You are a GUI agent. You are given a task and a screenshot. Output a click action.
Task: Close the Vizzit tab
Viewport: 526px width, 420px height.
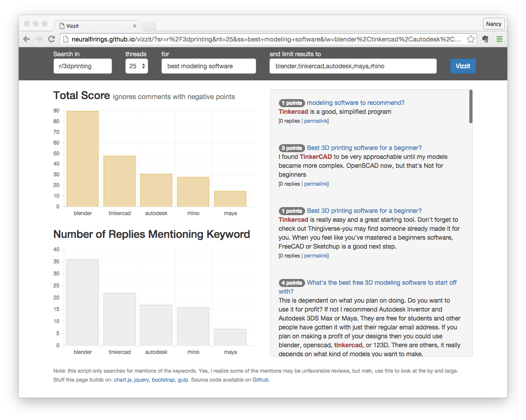[135, 26]
